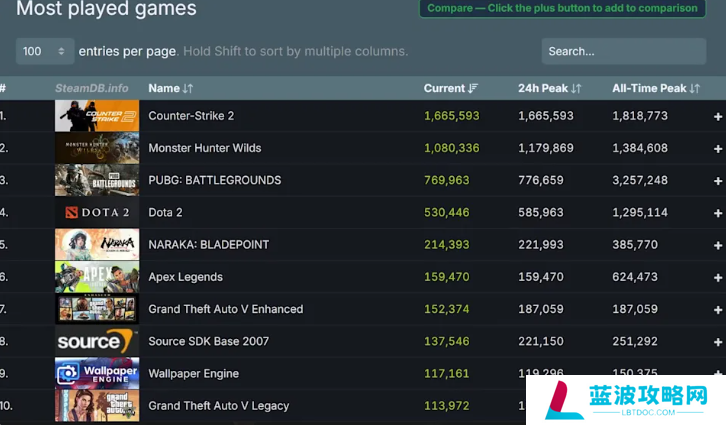Select Wallpaper Engine current value 117,161
This screenshot has height=425, width=726.
447,373
